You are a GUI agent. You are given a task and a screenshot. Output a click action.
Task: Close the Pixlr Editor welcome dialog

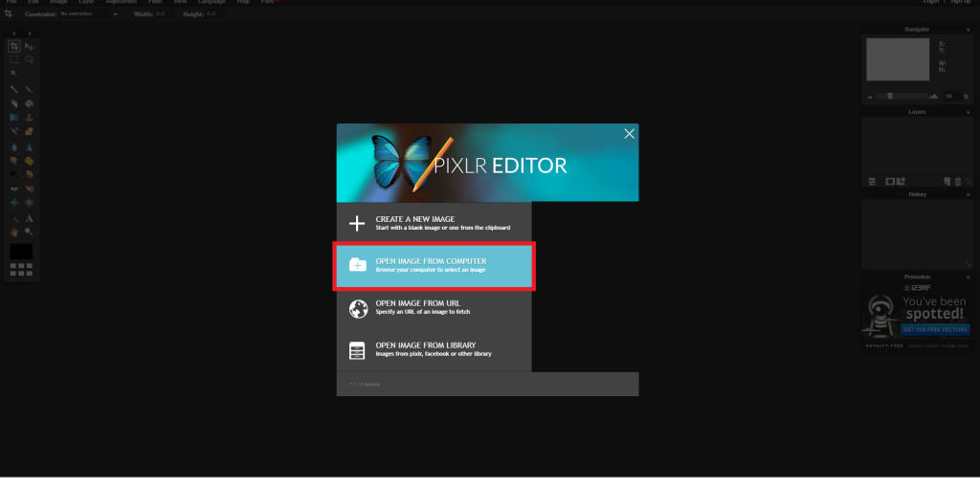click(x=629, y=134)
